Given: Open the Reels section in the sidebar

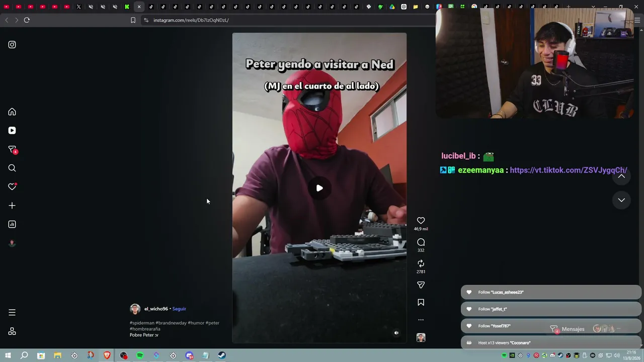Looking at the screenshot, I should [x=12, y=131].
